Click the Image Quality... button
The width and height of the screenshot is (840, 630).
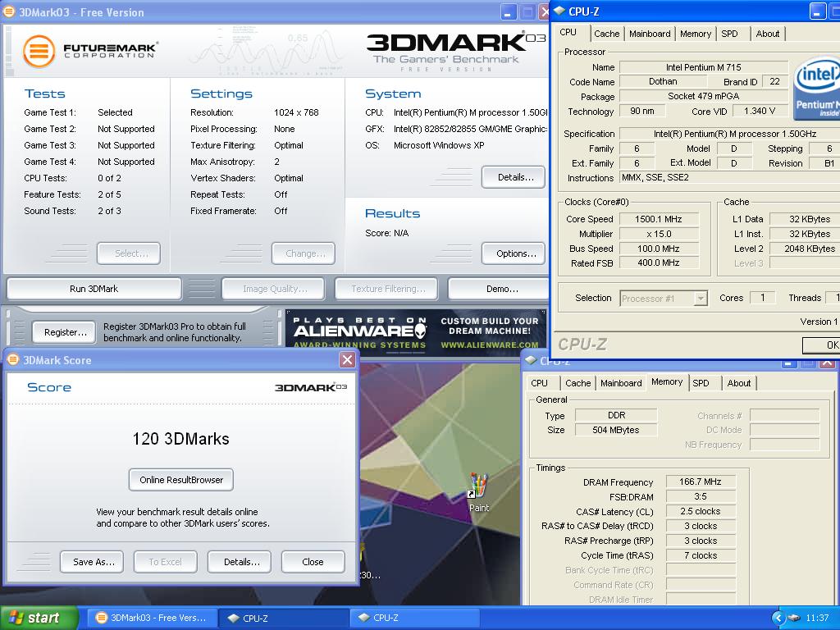click(x=273, y=289)
